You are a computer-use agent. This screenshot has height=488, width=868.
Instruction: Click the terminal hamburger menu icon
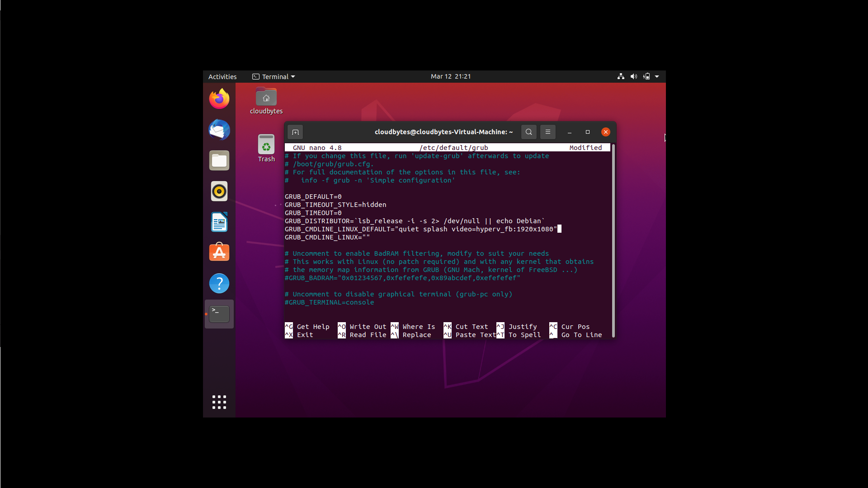[547, 131]
